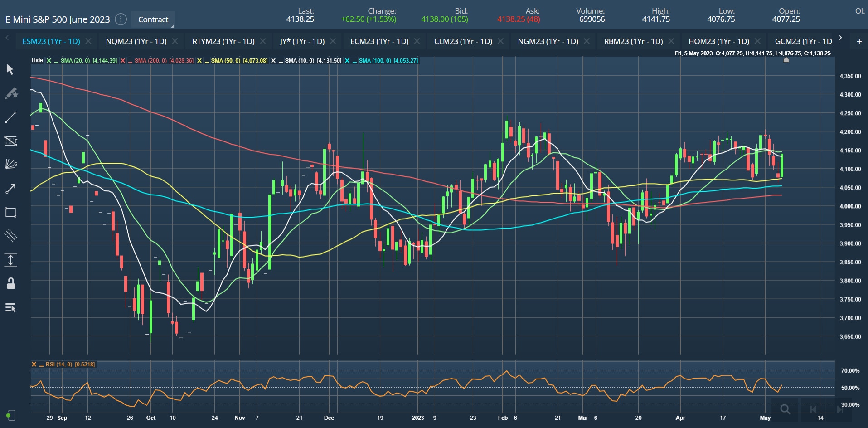The width and height of the screenshot is (868, 428).
Task: Select the trend line drawing tool
Action: pos(10,117)
